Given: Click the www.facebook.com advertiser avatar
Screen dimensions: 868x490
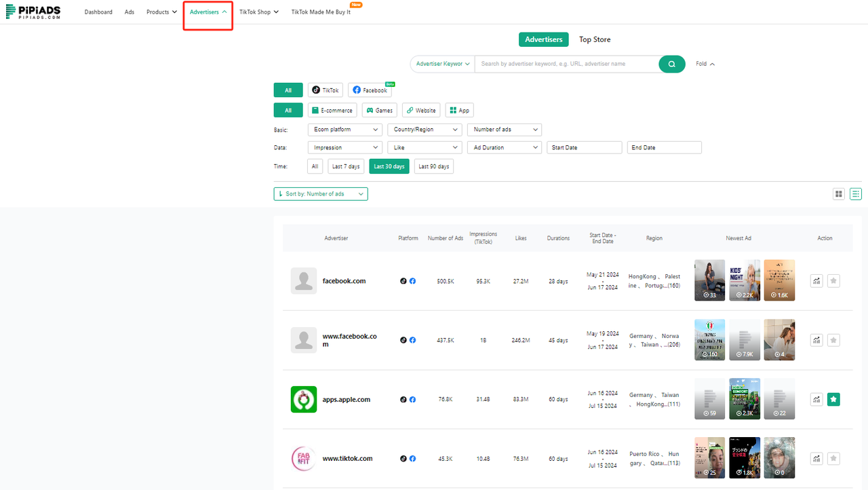Looking at the screenshot, I should [304, 340].
